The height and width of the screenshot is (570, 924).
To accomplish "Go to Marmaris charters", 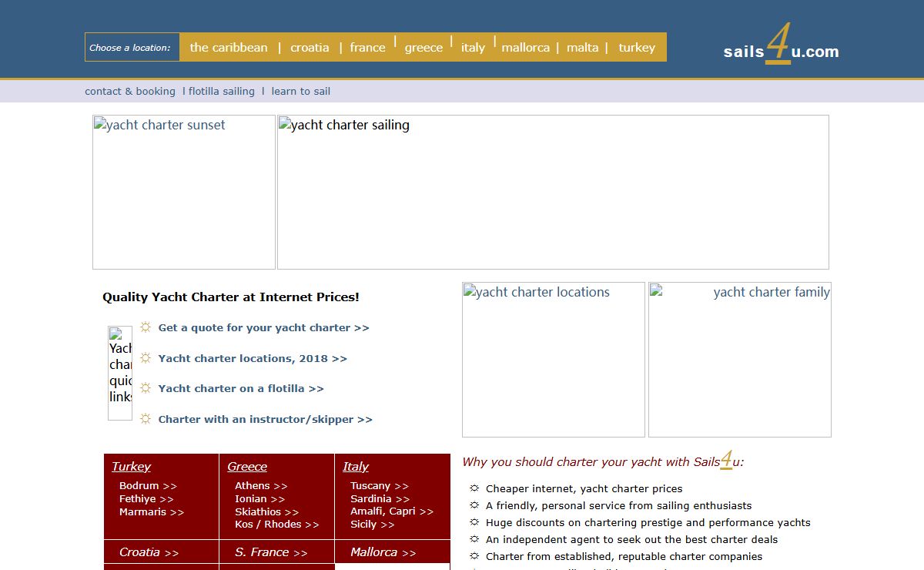I will point(152,511).
